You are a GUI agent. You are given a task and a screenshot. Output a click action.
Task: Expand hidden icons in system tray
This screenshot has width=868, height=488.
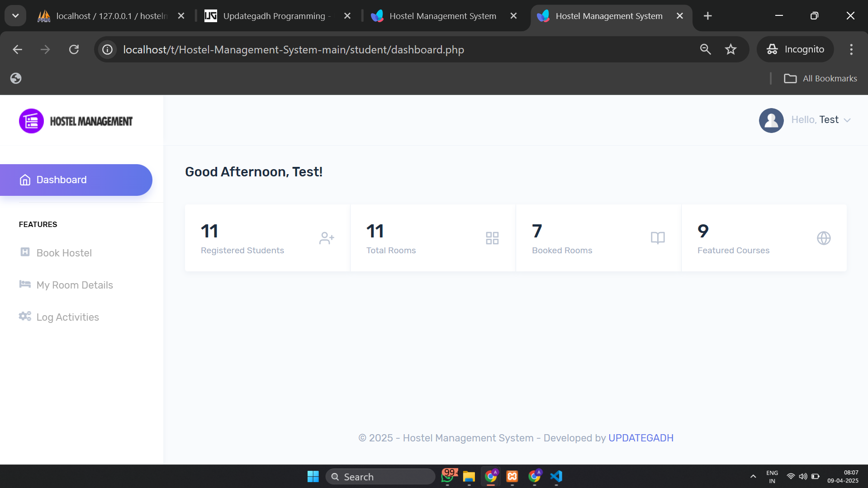(753, 476)
